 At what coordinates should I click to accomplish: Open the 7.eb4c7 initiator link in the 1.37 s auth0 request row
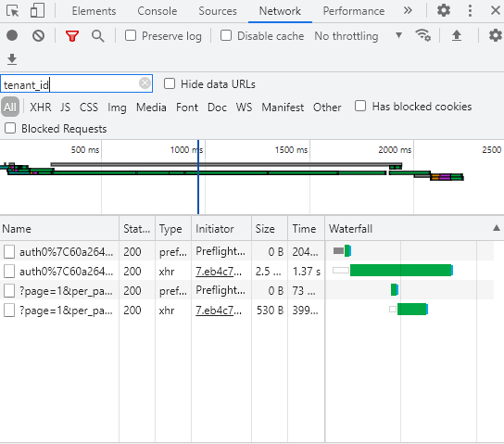(x=219, y=272)
